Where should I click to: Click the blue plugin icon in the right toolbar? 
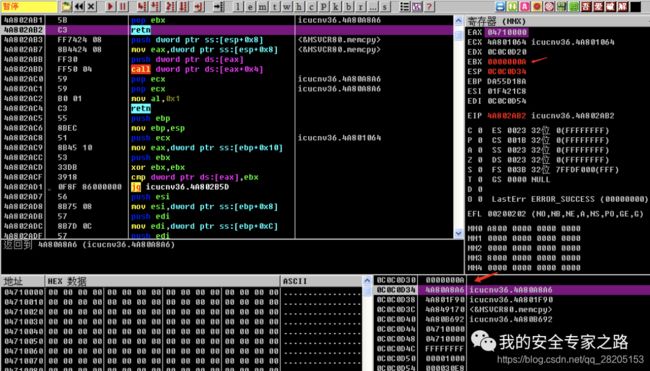pos(500,6)
